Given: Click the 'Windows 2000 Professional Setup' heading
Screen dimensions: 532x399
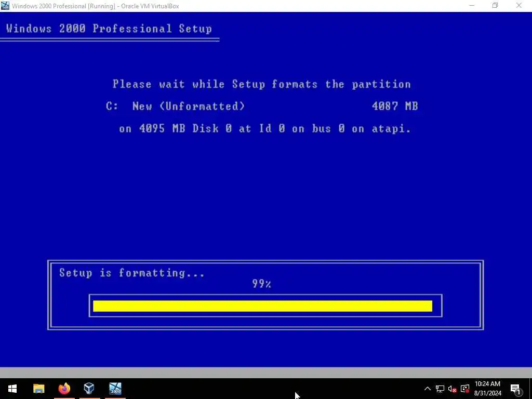Looking at the screenshot, I should 109,29.
